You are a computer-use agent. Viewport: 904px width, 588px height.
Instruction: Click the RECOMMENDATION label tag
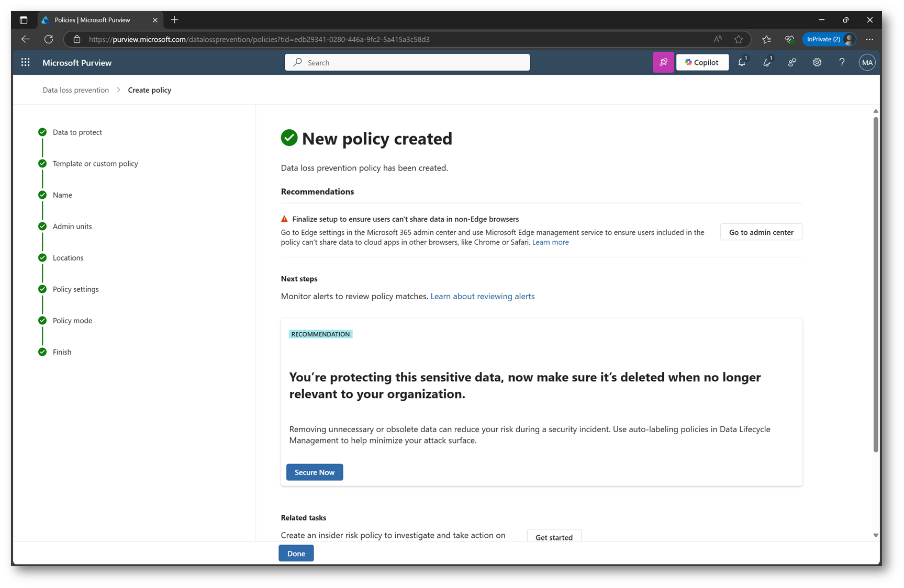click(320, 334)
